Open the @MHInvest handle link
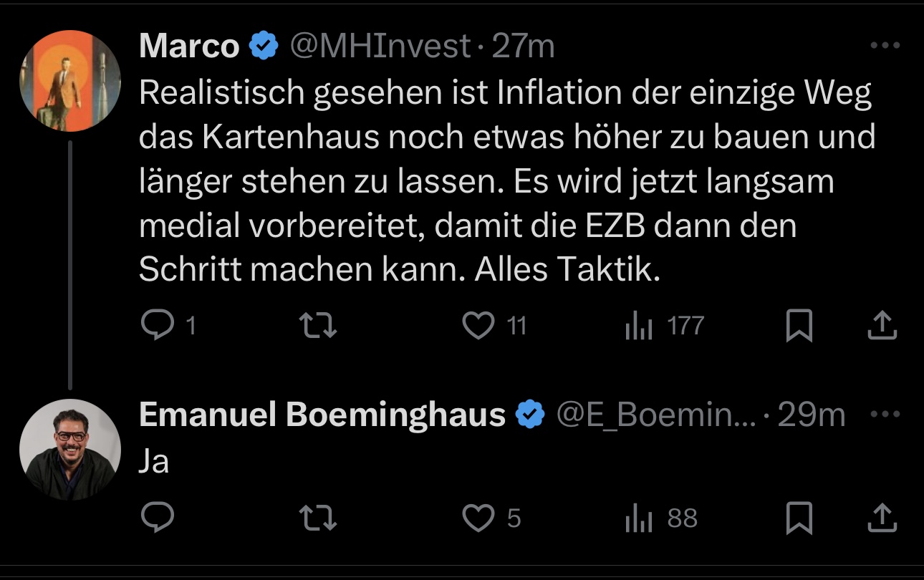924x580 pixels. pyautogui.click(x=380, y=47)
